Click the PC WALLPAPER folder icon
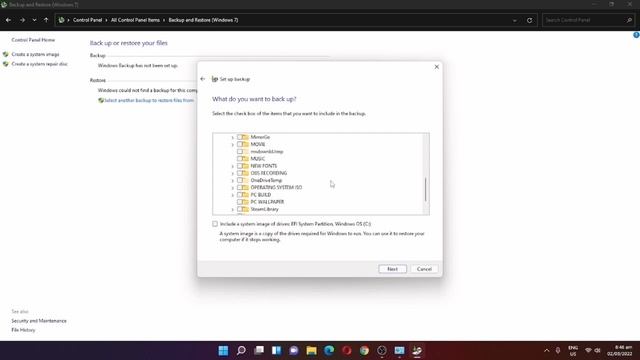The height and width of the screenshot is (360, 640). tap(245, 202)
